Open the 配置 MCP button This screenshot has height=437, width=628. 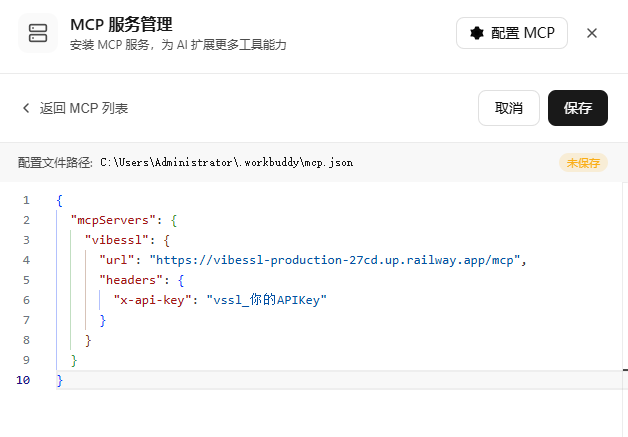511,33
